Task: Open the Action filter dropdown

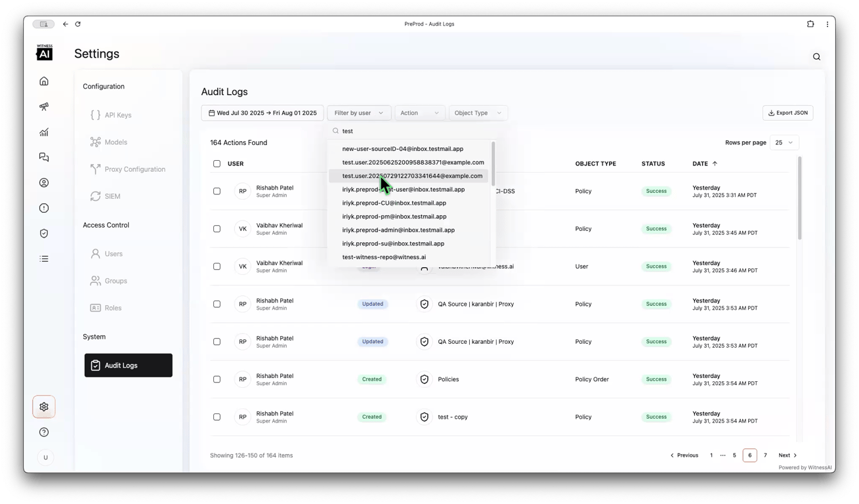Action: click(419, 113)
